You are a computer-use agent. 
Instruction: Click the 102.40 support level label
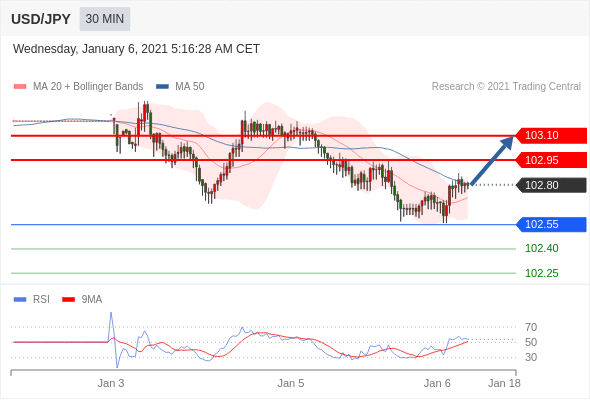point(542,249)
